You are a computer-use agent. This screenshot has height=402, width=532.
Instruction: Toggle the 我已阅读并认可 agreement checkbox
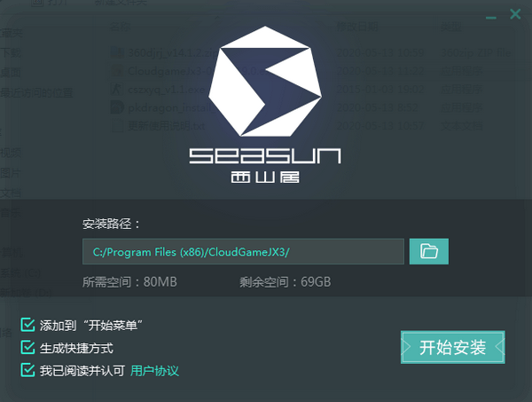(27, 370)
